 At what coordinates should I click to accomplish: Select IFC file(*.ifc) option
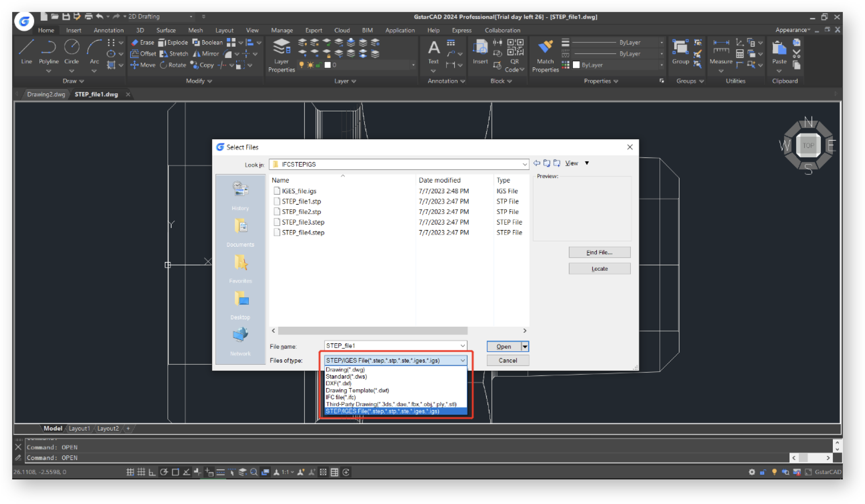[340, 397]
